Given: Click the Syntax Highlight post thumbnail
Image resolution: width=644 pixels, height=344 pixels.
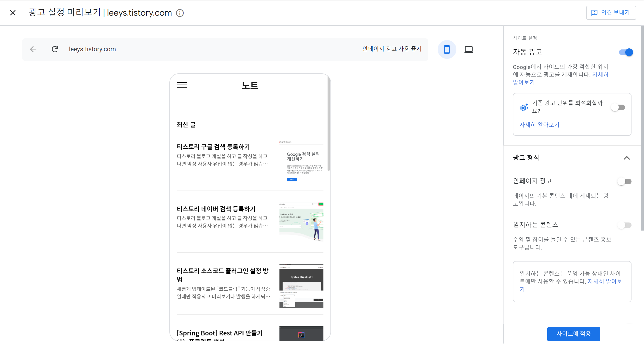Looking at the screenshot, I should coord(301,286).
